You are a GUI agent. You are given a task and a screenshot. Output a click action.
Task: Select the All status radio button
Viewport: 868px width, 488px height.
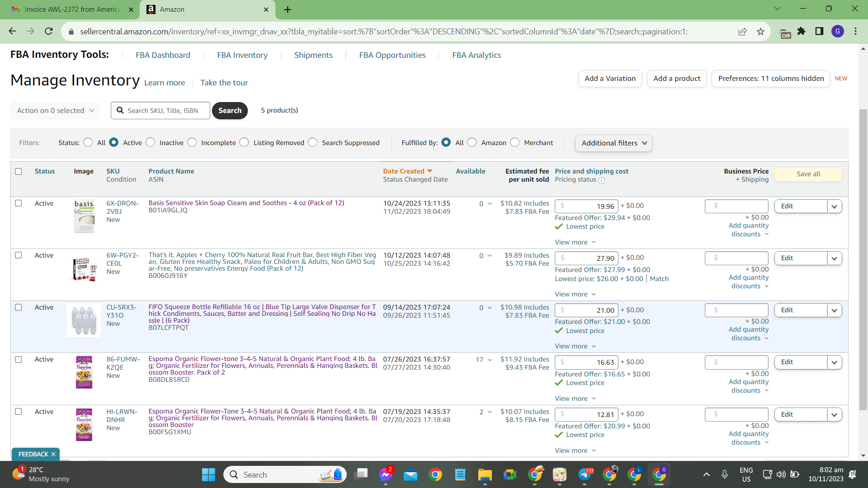point(88,142)
